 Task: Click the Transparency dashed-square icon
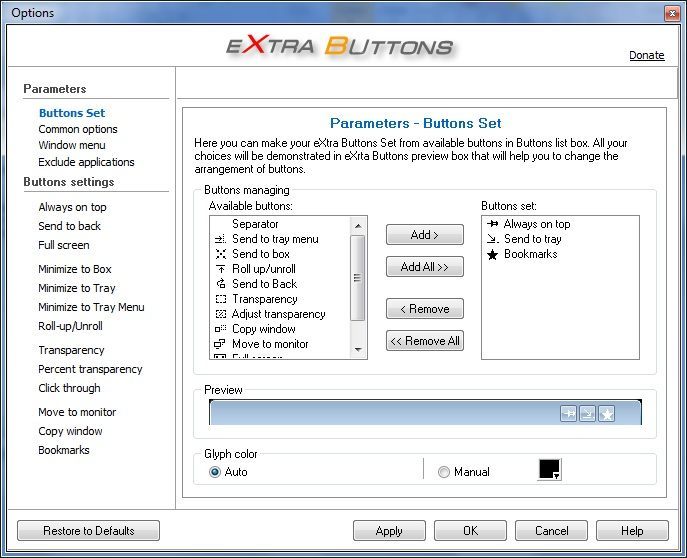point(221,299)
